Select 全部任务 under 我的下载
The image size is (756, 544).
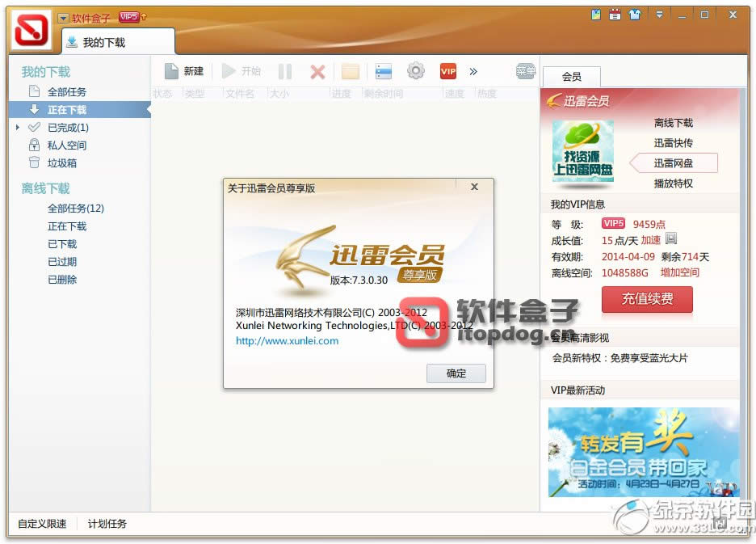click(x=66, y=91)
